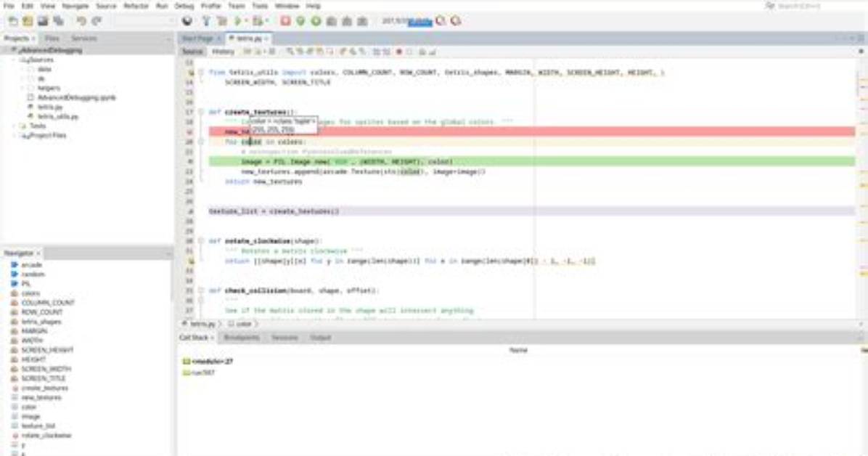868x456 pixels.
Task: Expand the data folder
Action: [22, 69]
